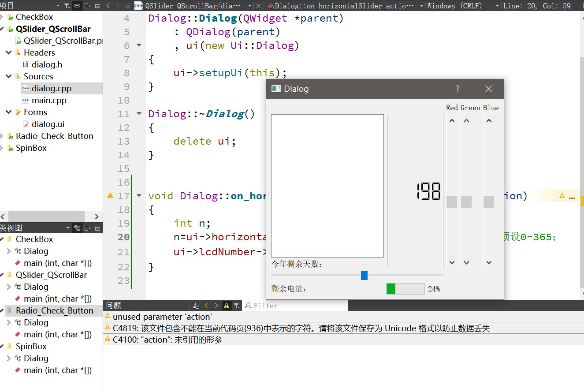This screenshot has width=584, height=392.
Task: Click the previous-item arrow in the 问题 panel toolbar
Action: pyautogui.click(x=206, y=305)
